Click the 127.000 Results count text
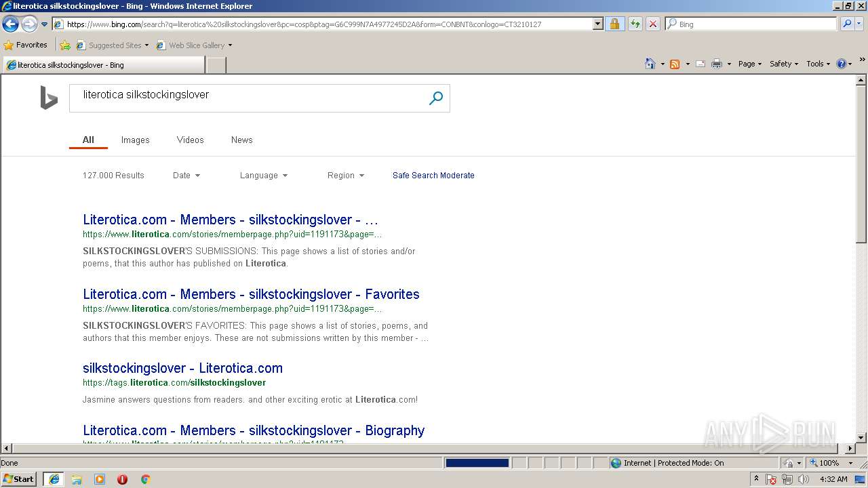 point(113,175)
